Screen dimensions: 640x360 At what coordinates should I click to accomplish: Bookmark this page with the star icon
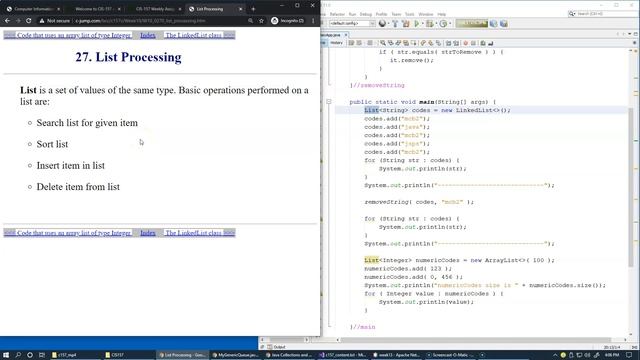click(x=261, y=21)
